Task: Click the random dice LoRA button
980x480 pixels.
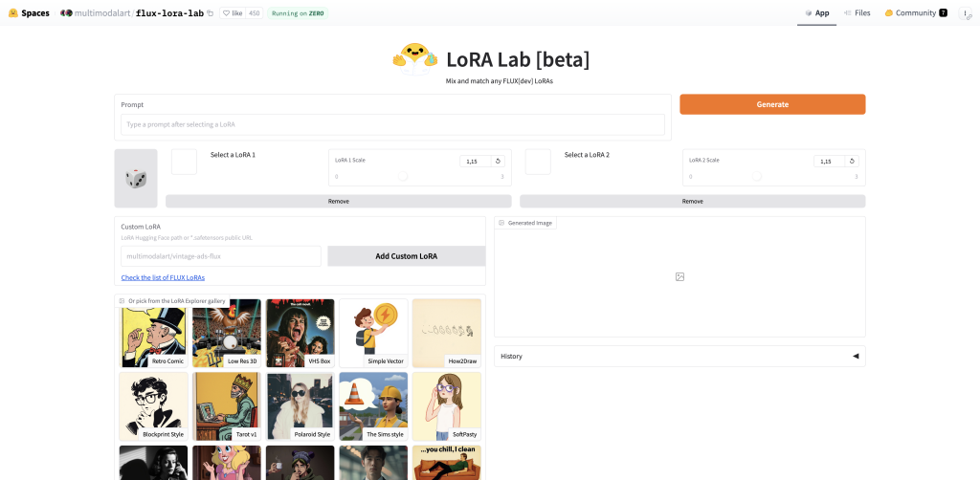Action: pyautogui.click(x=136, y=179)
